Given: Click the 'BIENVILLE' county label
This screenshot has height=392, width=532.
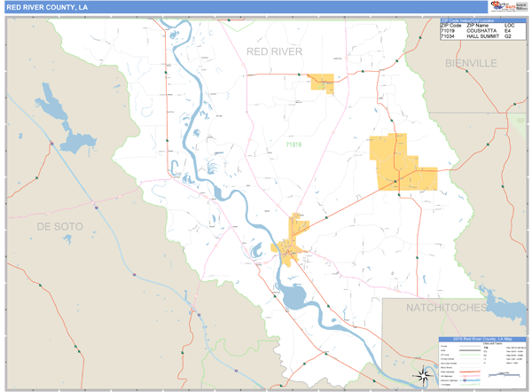Looking at the screenshot, I should coord(471,63).
